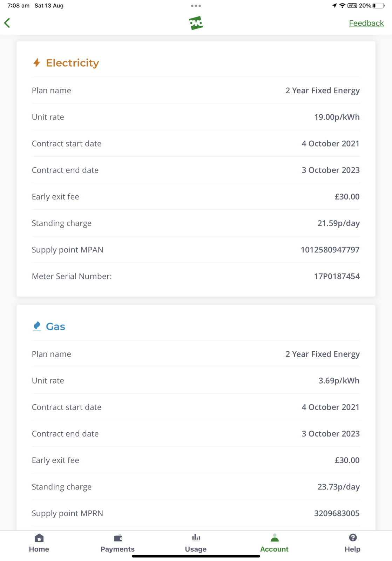392x561 pixels.
Task: Switch to the Payments tab label
Action: tap(117, 549)
